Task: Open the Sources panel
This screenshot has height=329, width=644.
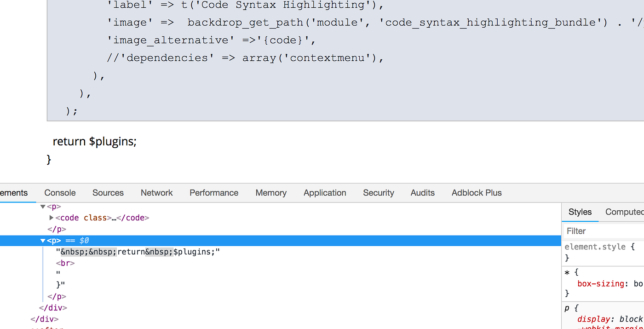Action: tap(108, 193)
